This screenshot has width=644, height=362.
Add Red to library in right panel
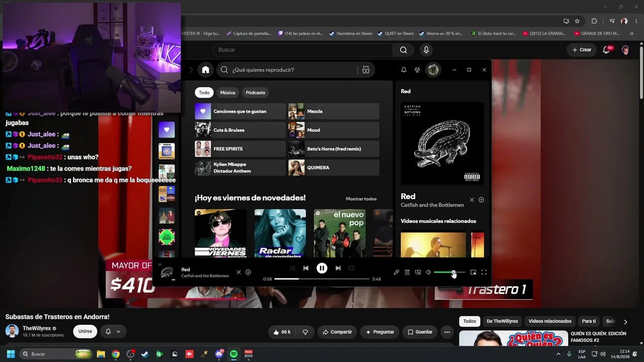[x=481, y=200]
